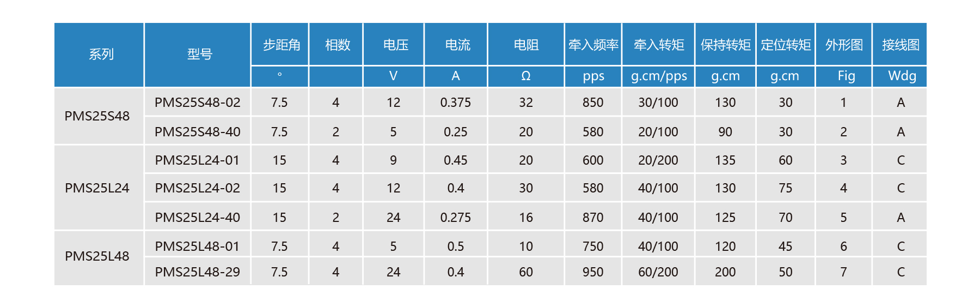980x307 pixels.
Task: Click the 系列 column header
Action: pyautogui.click(x=101, y=55)
